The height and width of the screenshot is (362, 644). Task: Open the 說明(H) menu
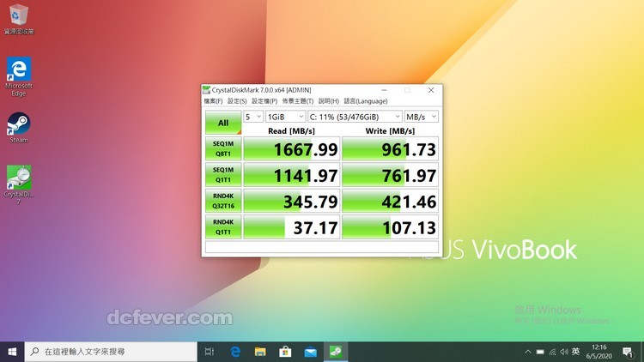329,101
